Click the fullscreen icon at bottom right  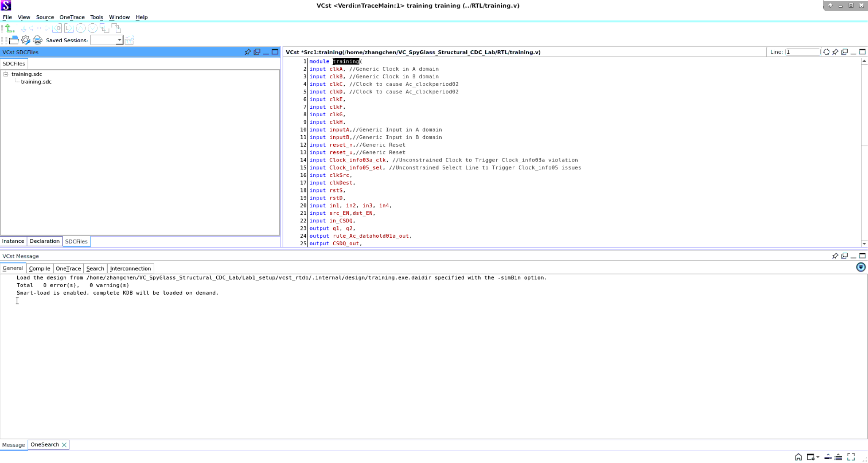click(x=851, y=457)
